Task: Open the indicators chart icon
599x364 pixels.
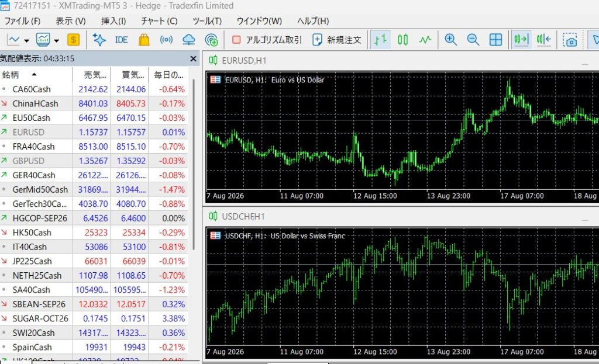Action: pyautogui.click(x=43, y=40)
